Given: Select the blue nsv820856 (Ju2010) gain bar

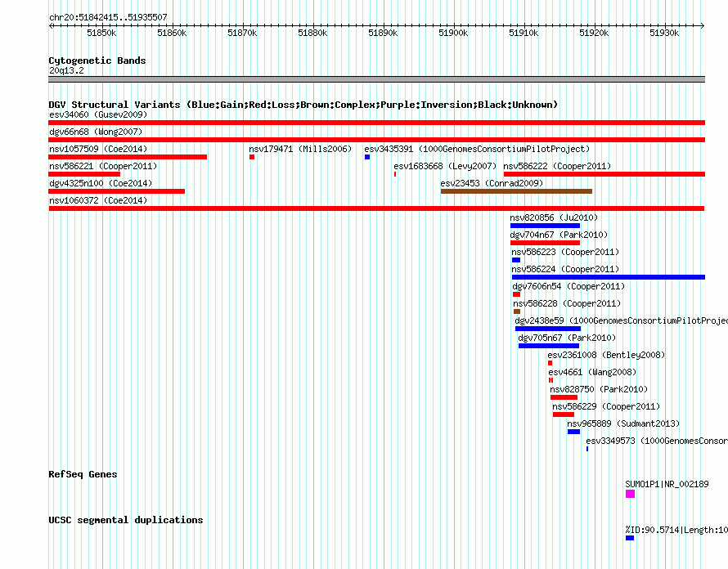Looking at the screenshot, I should (x=545, y=226).
